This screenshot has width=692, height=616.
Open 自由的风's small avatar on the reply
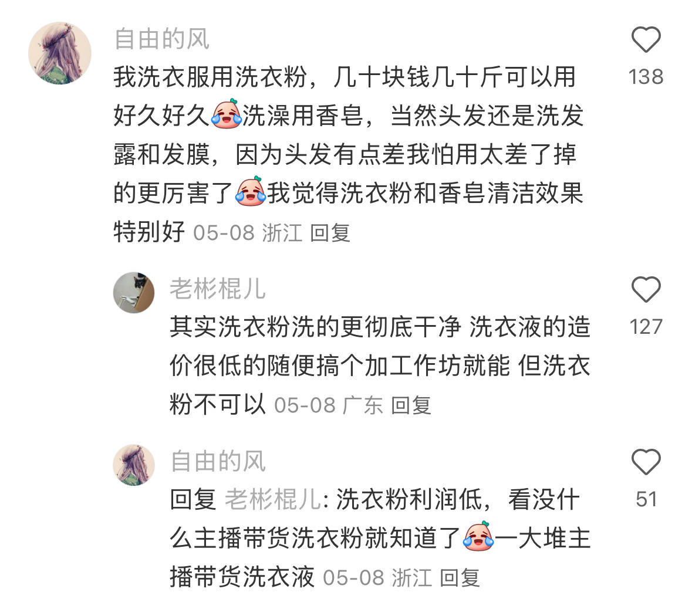click(134, 465)
